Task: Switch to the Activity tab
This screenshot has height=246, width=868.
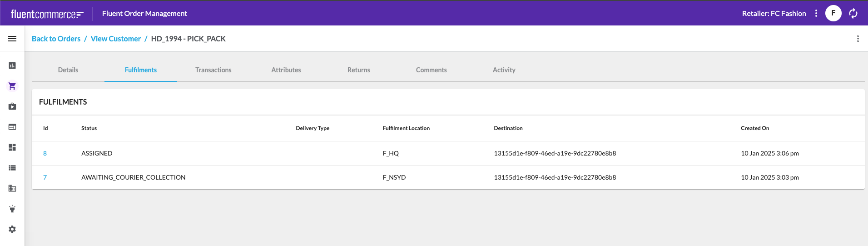Action: [x=504, y=70]
